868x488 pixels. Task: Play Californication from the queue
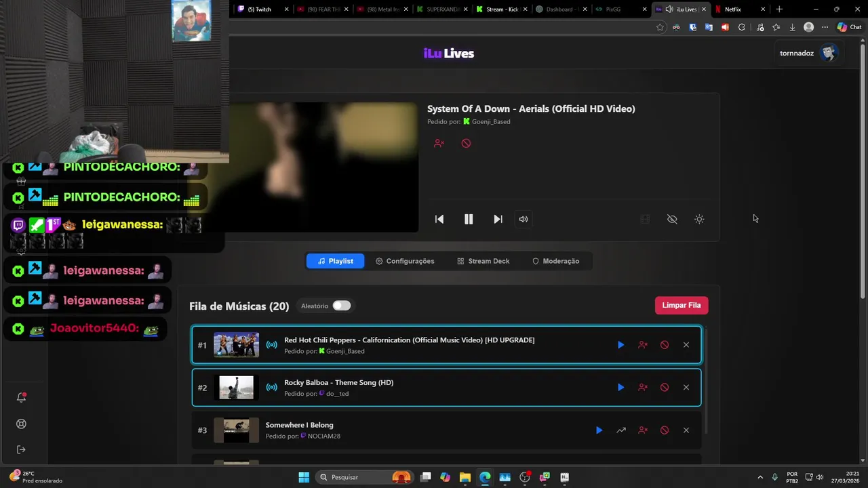620,345
